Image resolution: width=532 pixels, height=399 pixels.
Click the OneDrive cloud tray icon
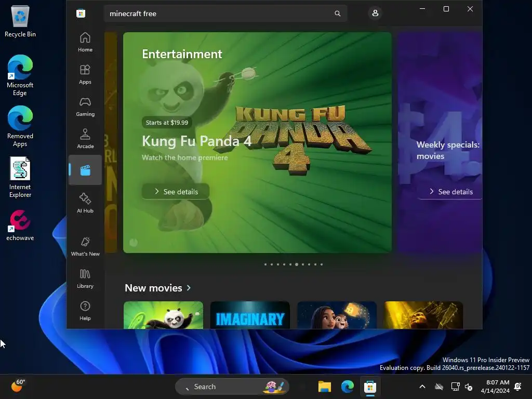pyautogui.click(x=439, y=387)
